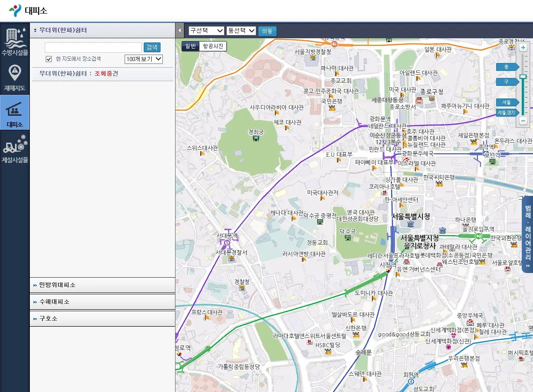Open the 구선택 district dropdown

click(x=206, y=31)
